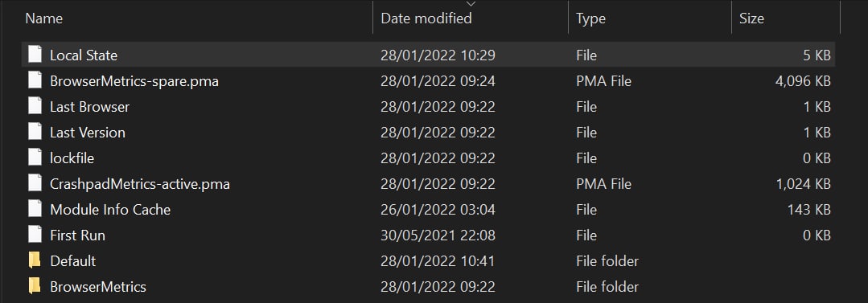
Task: Click the Default folder icon
Action: [35, 260]
